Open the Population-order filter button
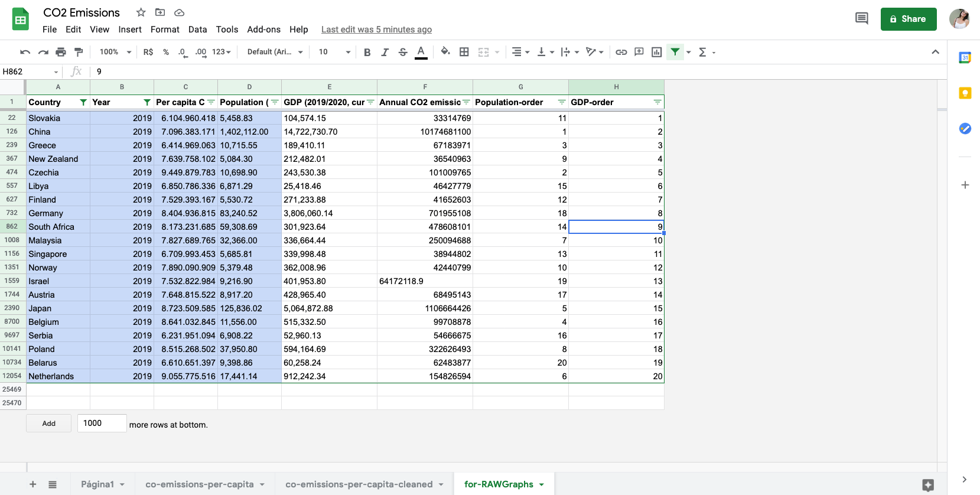This screenshot has height=495, width=980. (x=562, y=102)
